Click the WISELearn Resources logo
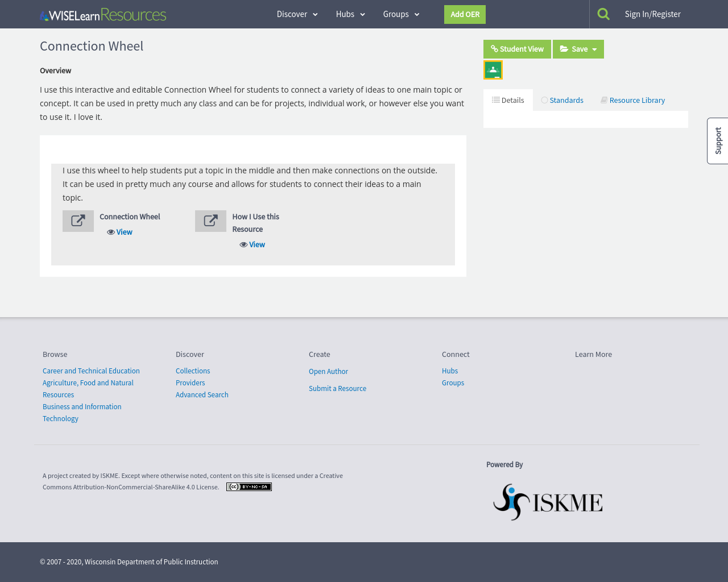Viewport: 728px width, 582px height. click(103, 15)
